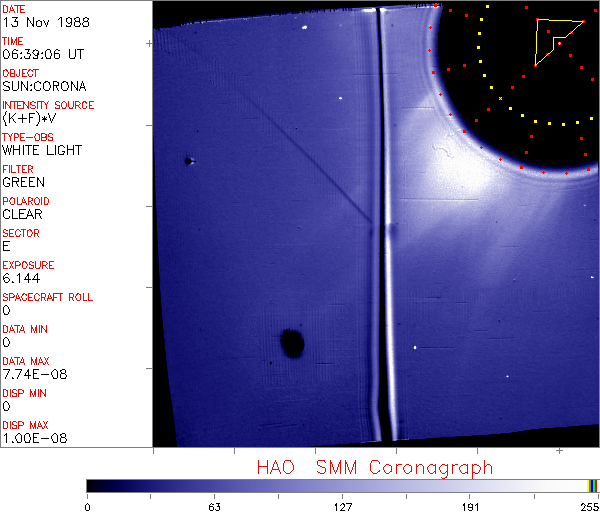The image size is (600, 512).
Task: Click the SUN:CORONA object value
Action: pos(43,87)
